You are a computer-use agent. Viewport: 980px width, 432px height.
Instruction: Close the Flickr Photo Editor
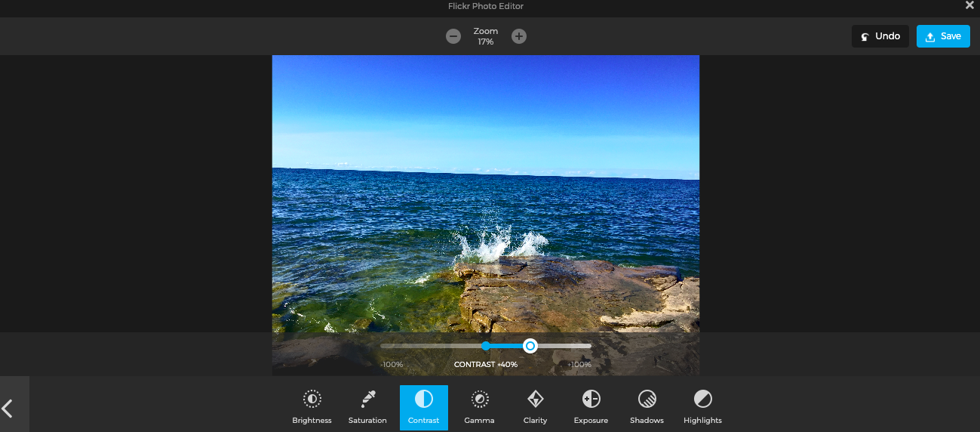click(x=969, y=5)
